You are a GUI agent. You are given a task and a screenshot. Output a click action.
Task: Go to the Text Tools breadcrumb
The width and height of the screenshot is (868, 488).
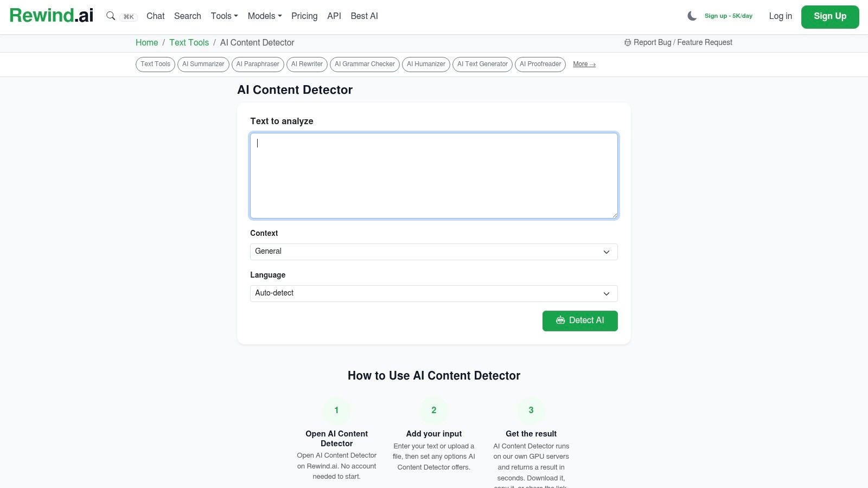pos(189,42)
